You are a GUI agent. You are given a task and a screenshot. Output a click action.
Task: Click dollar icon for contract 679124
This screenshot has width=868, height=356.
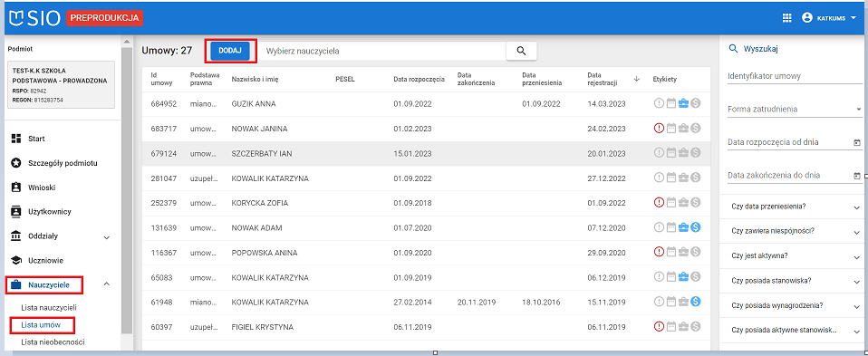tap(696, 153)
